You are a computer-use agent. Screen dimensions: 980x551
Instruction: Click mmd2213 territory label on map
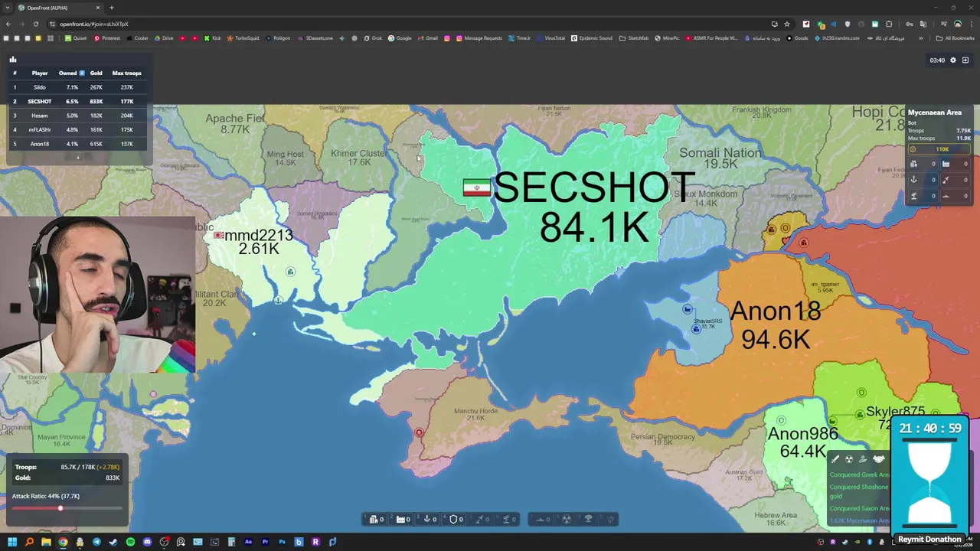point(259,235)
